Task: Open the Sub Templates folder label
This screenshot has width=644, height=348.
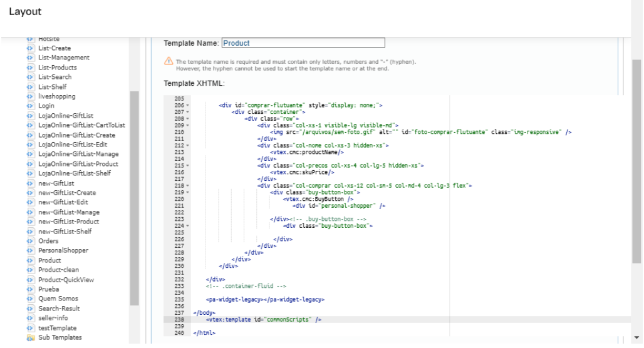Action: [x=60, y=337]
